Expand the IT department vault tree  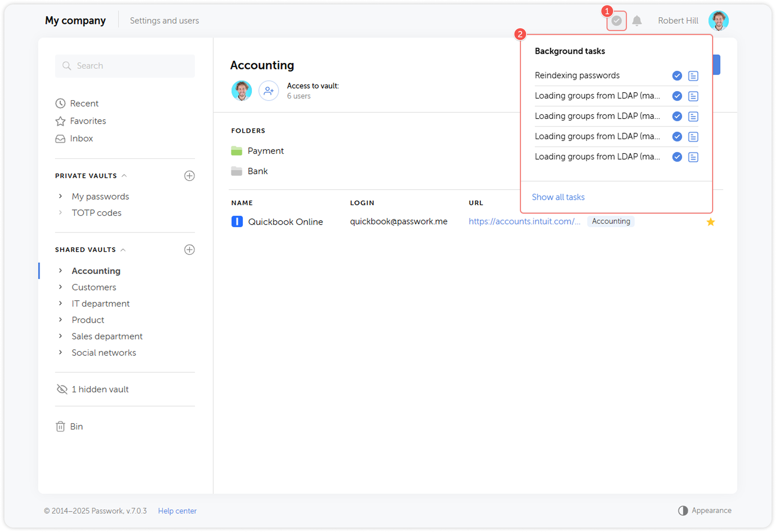pyautogui.click(x=61, y=303)
